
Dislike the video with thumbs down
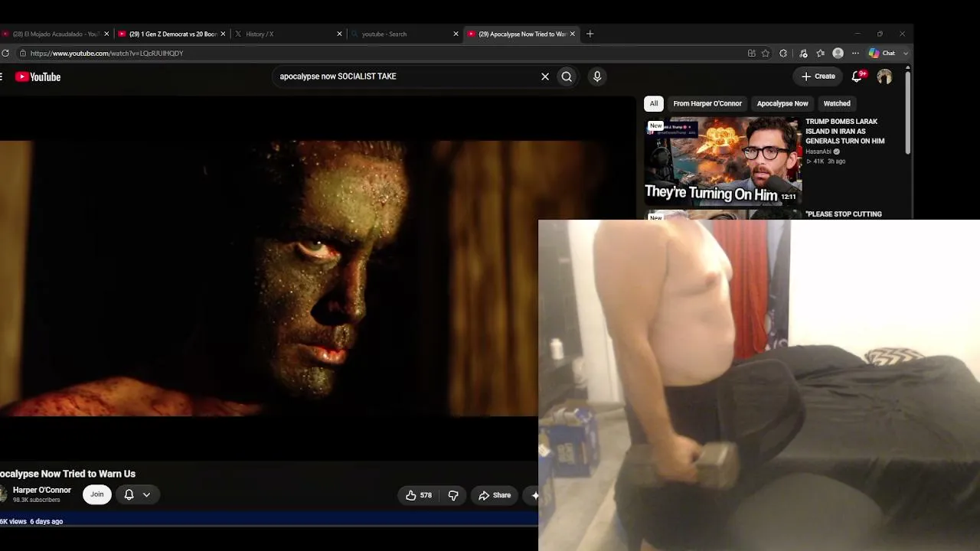pyautogui.click(x=453, y=495)
